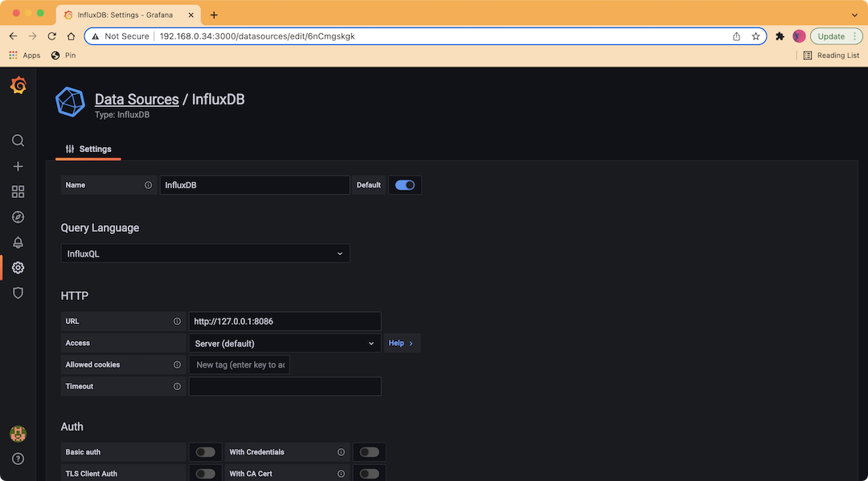Click the browser forward arrow
The height and width of the screenshot is (481, 868).
coord(33,36)
